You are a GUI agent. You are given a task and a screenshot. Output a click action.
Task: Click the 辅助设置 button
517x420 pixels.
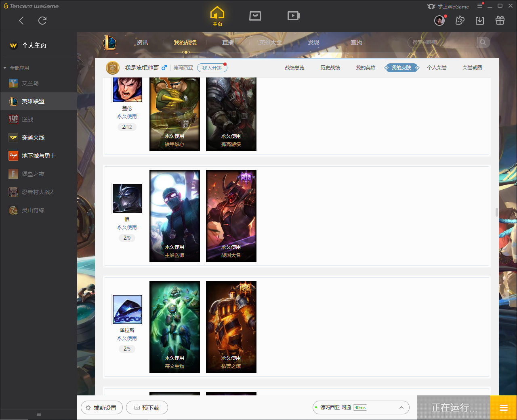(101, 407)
